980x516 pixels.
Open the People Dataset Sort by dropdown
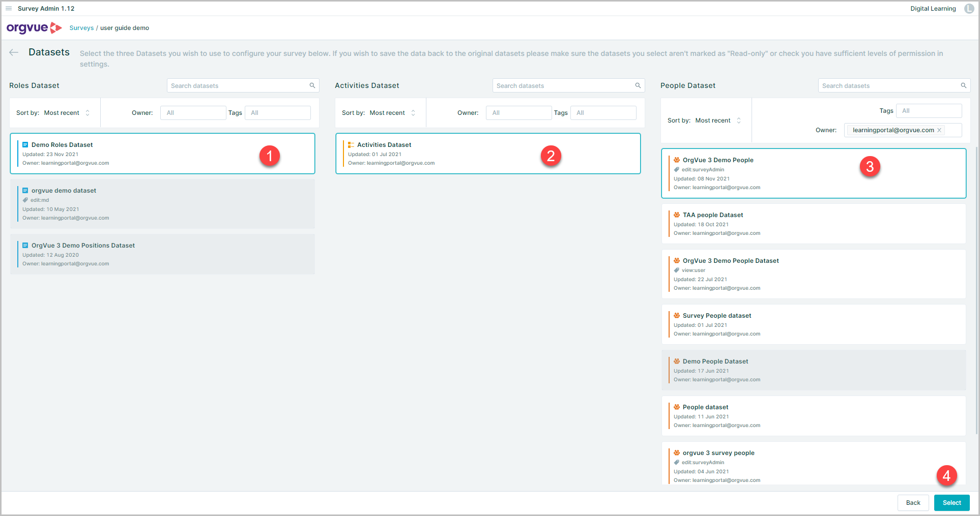718,120
